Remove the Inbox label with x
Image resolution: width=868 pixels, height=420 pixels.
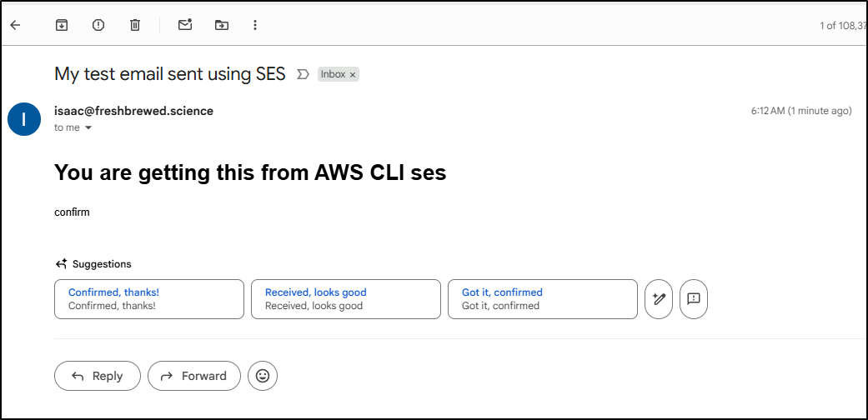[x=353, y=75]
